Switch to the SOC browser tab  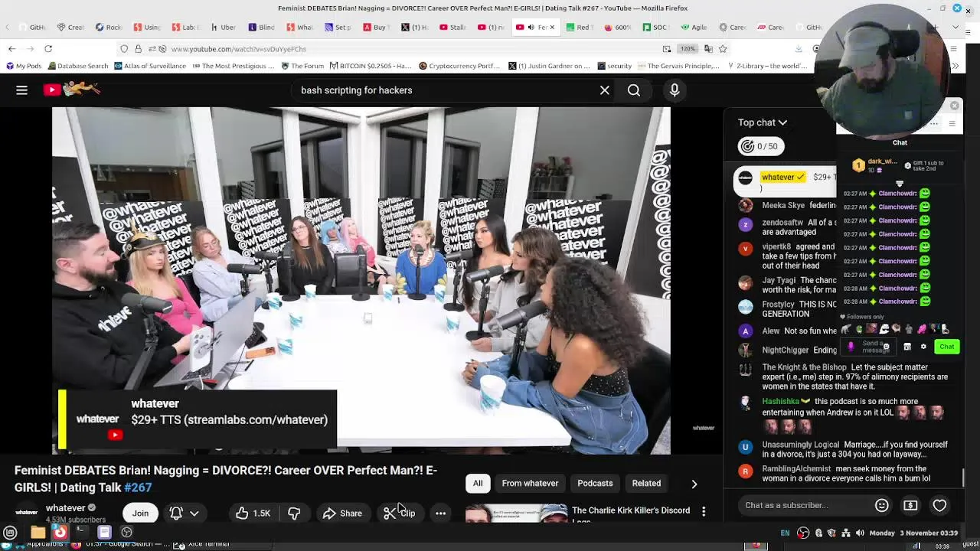coord(655,28)
